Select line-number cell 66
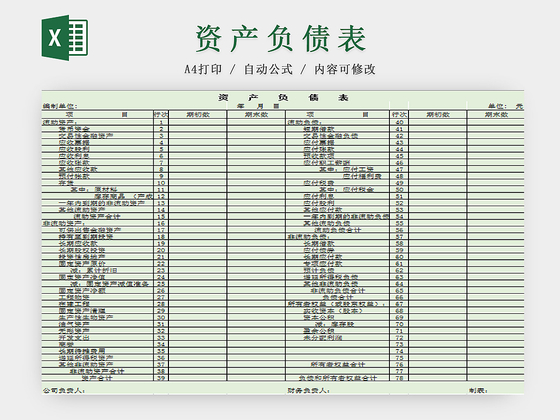 [399, 297]
